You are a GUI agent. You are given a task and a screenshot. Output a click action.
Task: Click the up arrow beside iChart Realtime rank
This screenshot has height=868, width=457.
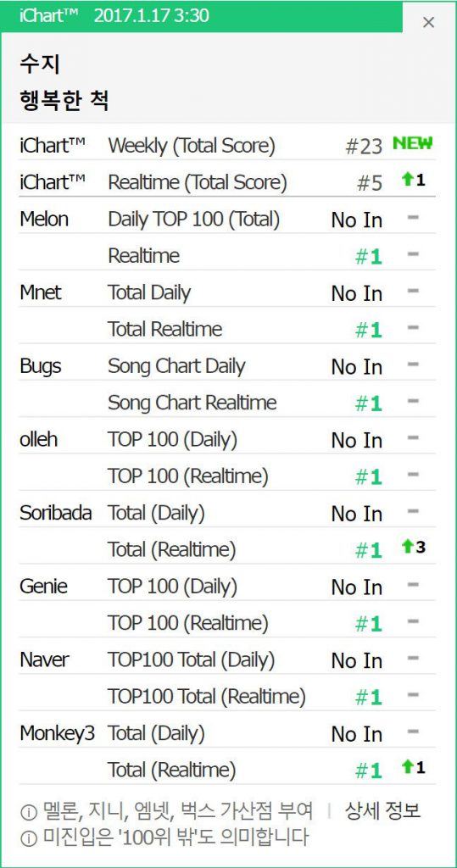coord(409,180)
